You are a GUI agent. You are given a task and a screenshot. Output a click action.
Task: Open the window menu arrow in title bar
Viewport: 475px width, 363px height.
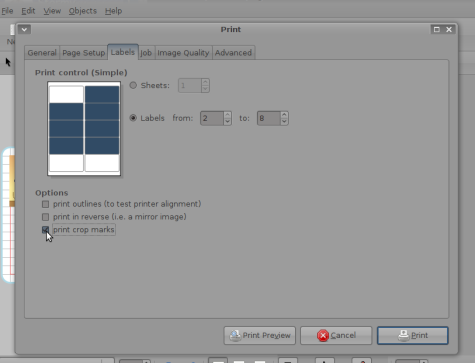click(x=24, y=29)
